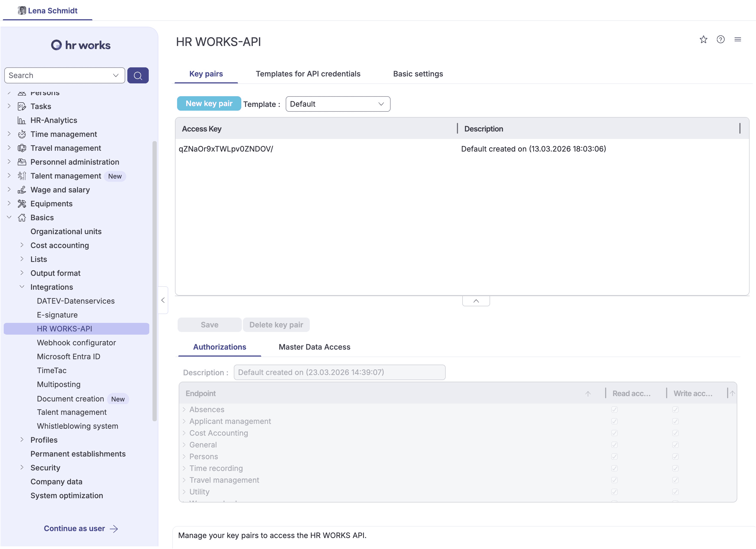Click the Time management stopwatch icon
756x549 pixels.
pyautogui.click(x=22, y=134)
